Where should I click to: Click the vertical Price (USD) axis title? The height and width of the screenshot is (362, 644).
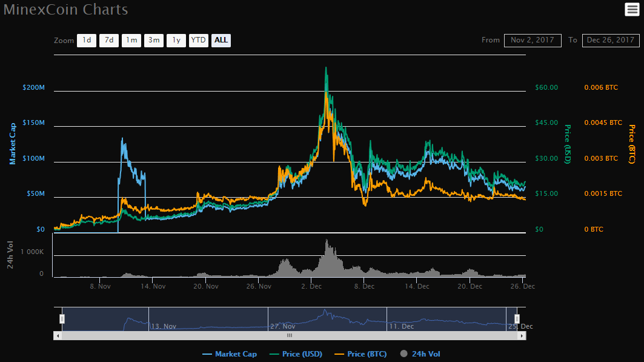tap(568, 144)
